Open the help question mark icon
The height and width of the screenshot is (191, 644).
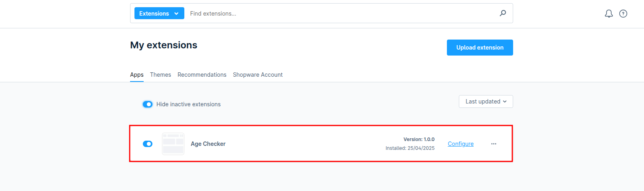point(623,14)
